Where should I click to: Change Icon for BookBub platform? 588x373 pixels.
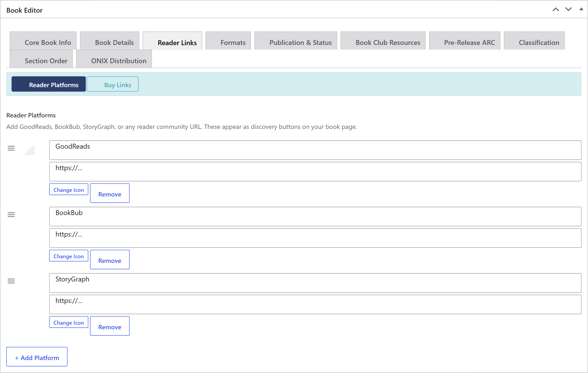69,256
